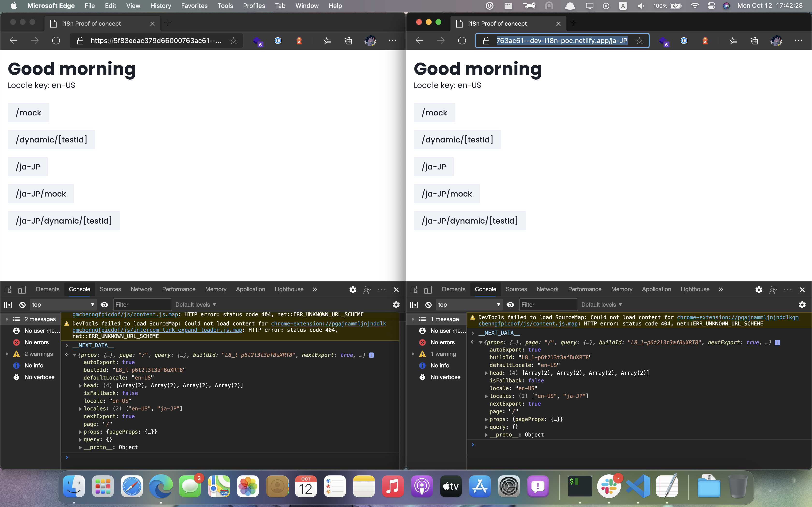812x507 pixels.
Task: Open DevTools settings gear in right window
Action: pos(759,289)
